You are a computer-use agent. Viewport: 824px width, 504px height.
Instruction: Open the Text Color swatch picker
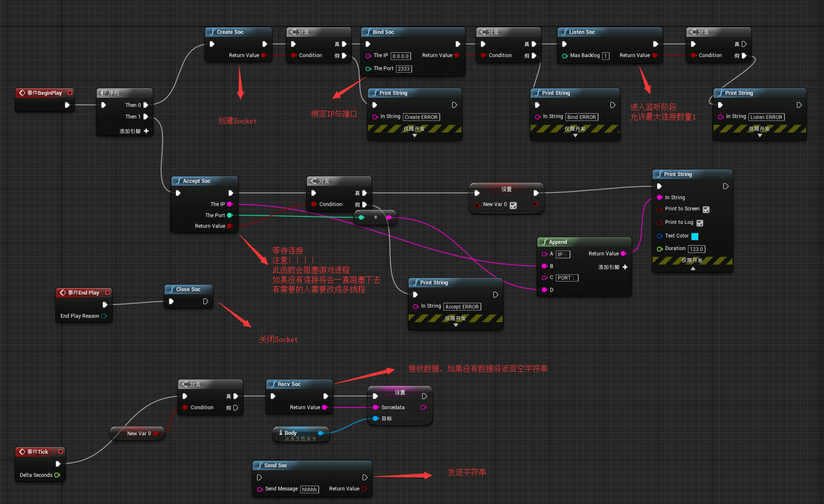pyautogui.click(x=695, y=236)
